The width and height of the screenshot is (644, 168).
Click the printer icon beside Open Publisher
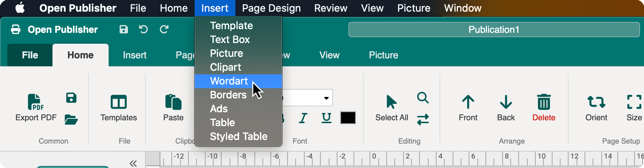(16, 30)
